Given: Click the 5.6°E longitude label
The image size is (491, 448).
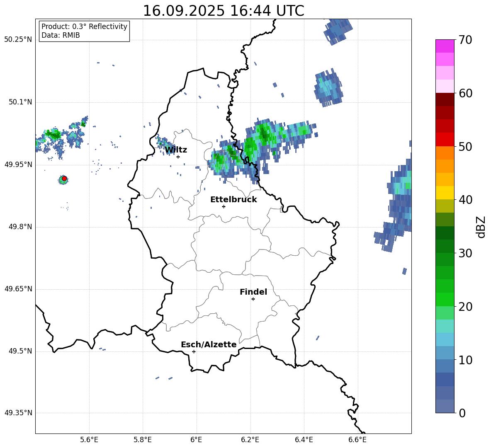Looking at the screenshot, I should (x=89, y=440).
